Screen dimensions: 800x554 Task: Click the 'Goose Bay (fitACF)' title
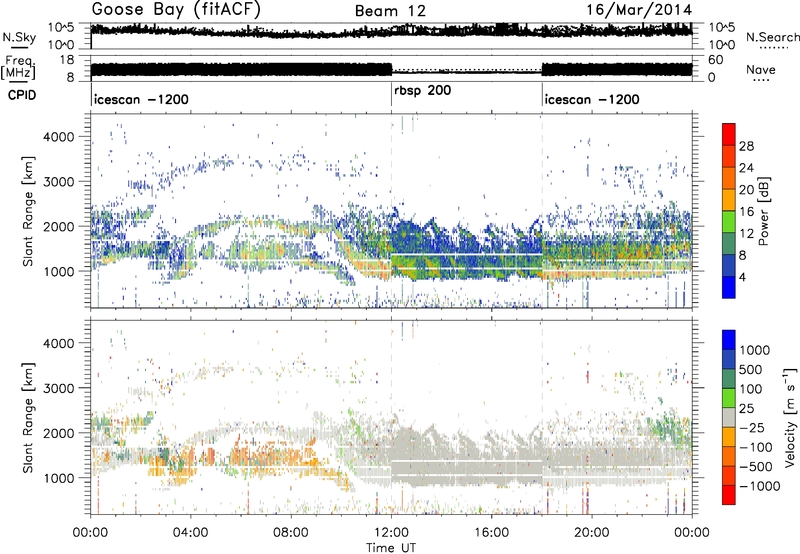176,10
